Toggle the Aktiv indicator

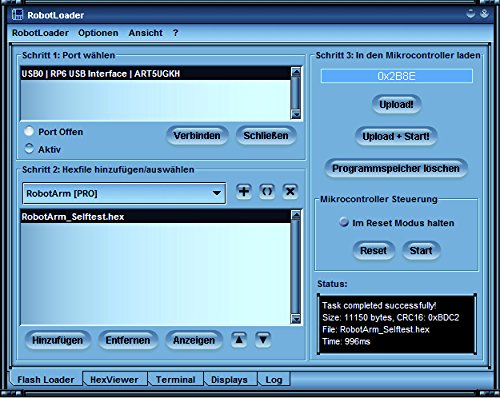[29, 148]
